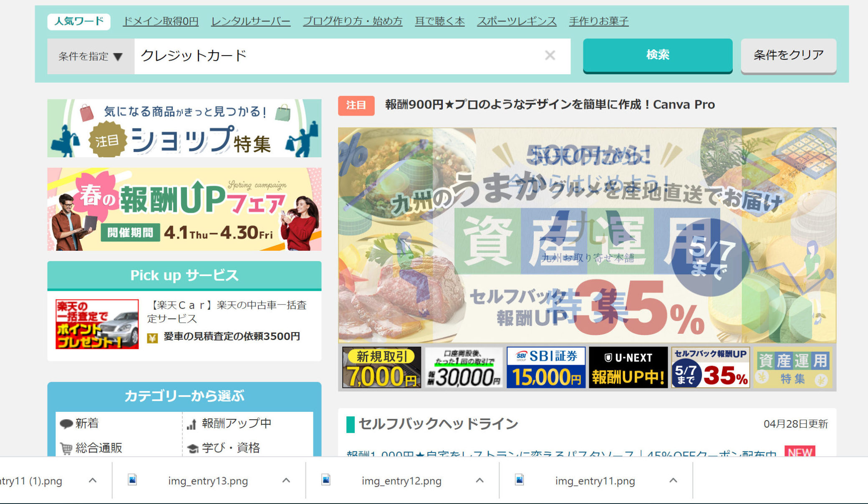Click the 総合通販 shopping cart icon

tap(66, 449)
